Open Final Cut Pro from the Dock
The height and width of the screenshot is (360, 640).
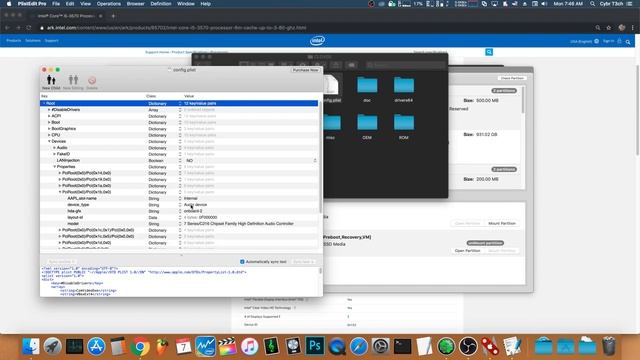pyautogui.click(x=227, y=347)
